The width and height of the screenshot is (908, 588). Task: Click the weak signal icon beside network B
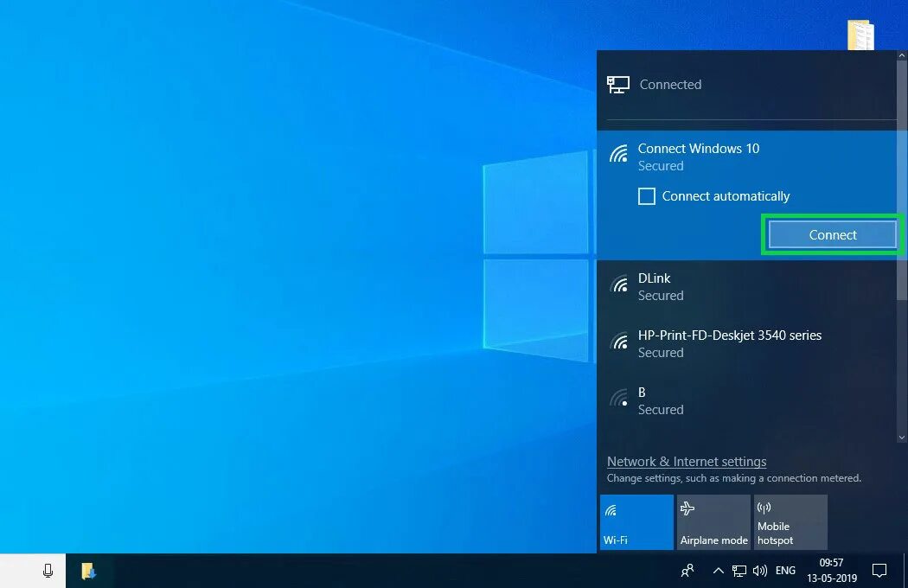(x=619, y=398)
